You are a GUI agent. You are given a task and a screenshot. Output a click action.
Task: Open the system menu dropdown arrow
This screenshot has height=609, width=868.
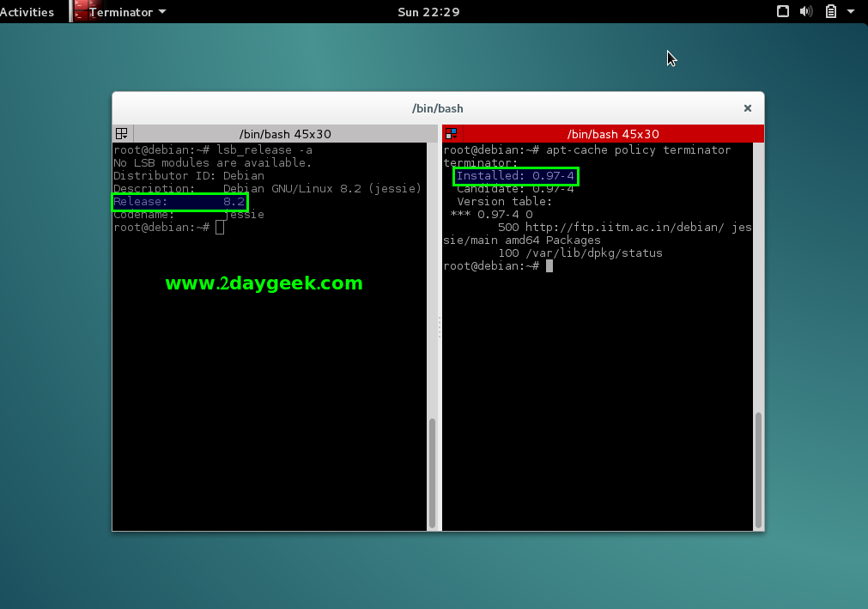(x=851, y=12)
